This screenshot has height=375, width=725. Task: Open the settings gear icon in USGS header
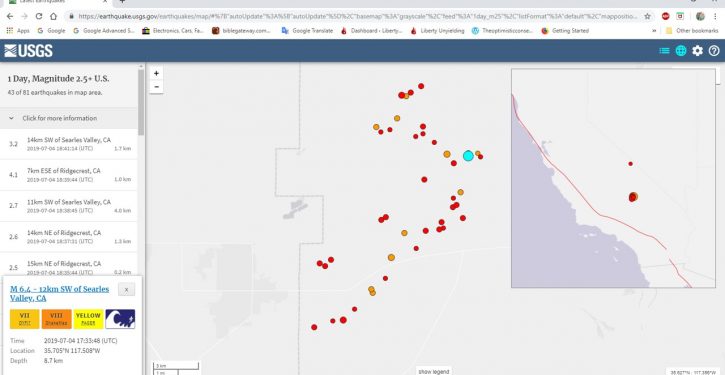click(697, 51)
